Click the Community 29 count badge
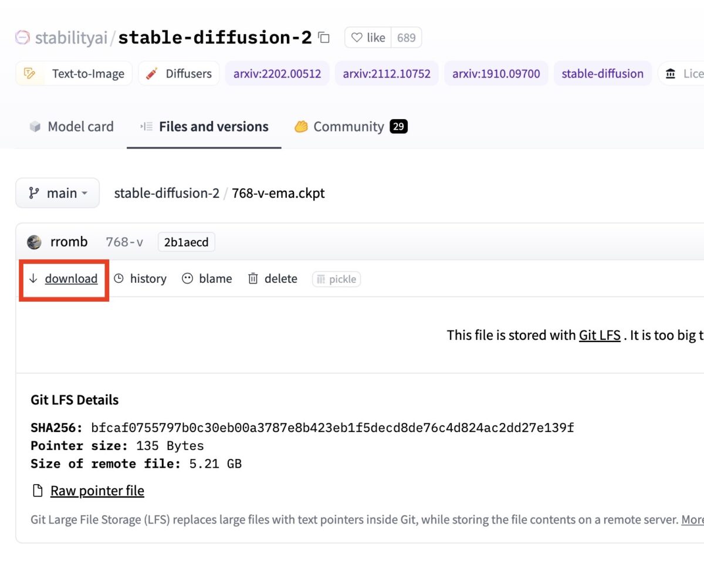Viewport: 704px width, 588px height. point(398,127)
